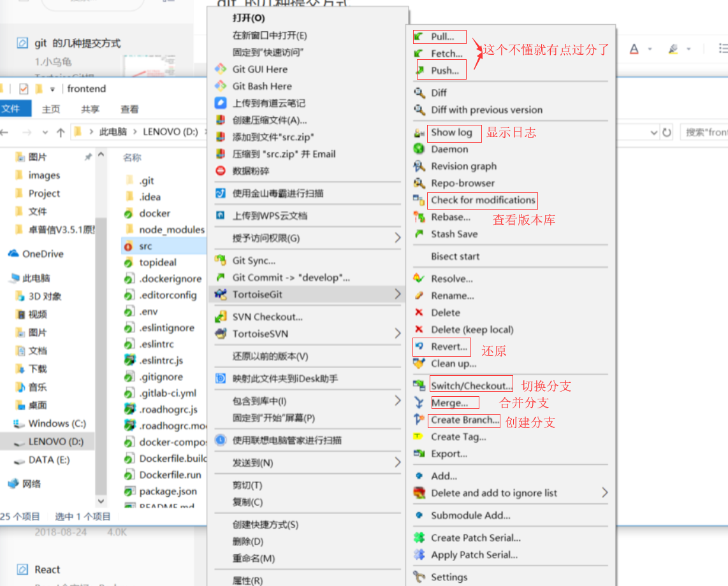The height and width of the screenshot is (586, 728).
Task: Click the Revert arrow icon
Action: click(419, 346)
